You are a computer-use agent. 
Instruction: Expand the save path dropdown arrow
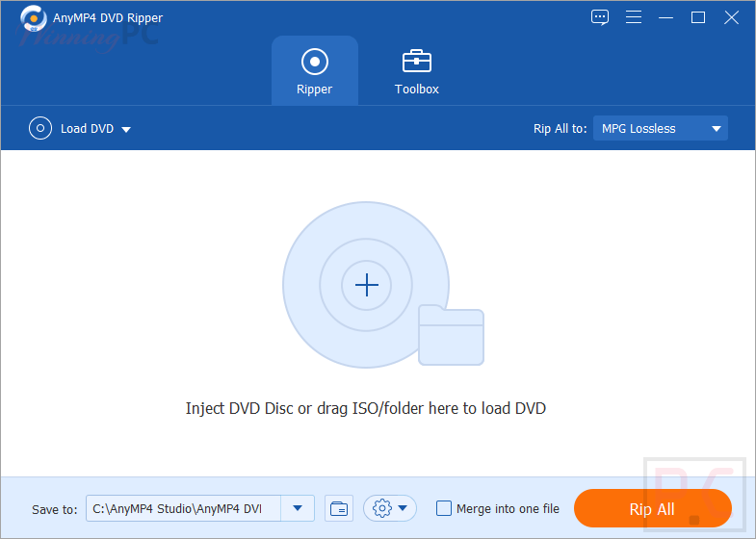point(298,508)
